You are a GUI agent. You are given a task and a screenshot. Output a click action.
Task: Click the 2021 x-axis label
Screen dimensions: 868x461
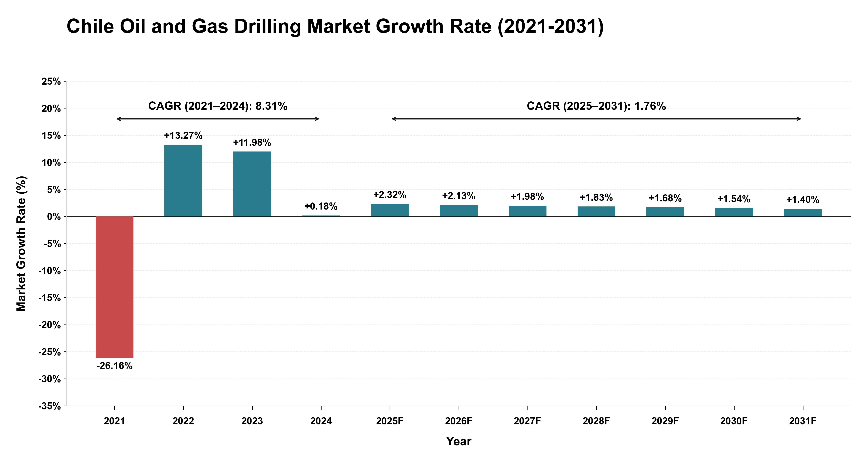pyautogui.click(x=115, y=421)
